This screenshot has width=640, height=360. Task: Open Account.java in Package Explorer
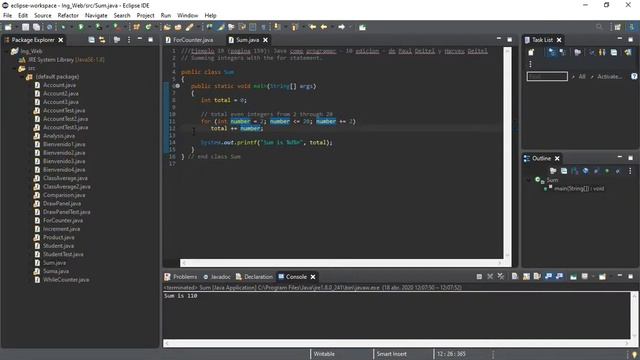coord(60,85)
